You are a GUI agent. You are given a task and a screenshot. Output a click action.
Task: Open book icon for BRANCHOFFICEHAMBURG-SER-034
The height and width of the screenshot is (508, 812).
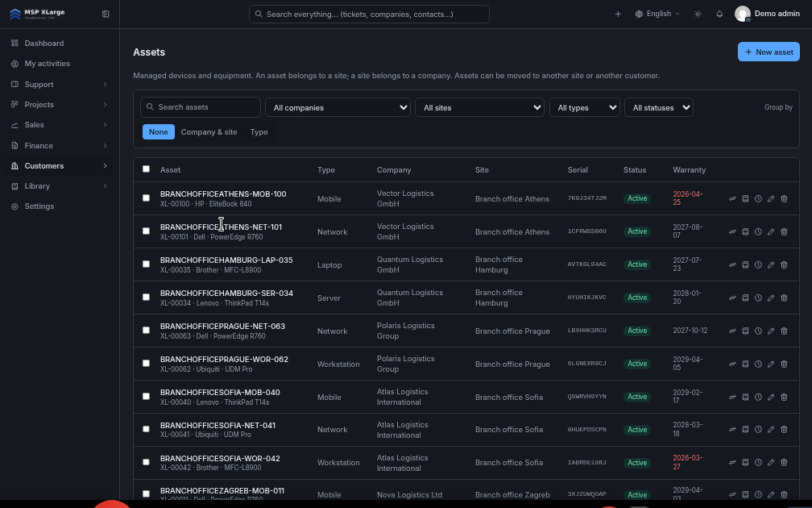pyautogui.click(x=745, y=298)
